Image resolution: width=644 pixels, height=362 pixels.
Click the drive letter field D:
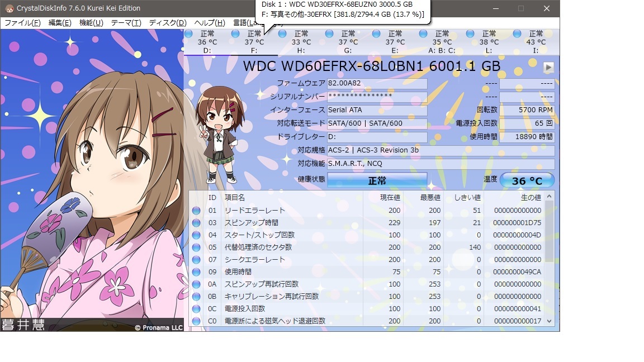coord(377,137)
